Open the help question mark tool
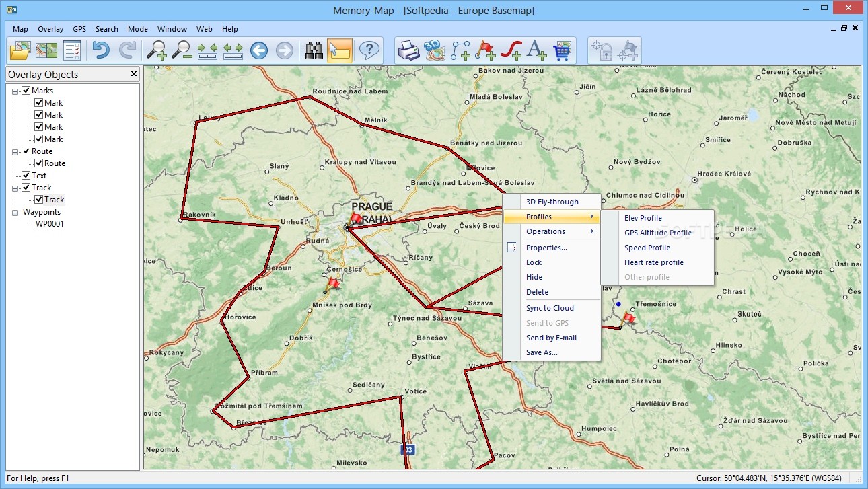This screenshot has width=868, height=489. (369, 50)
